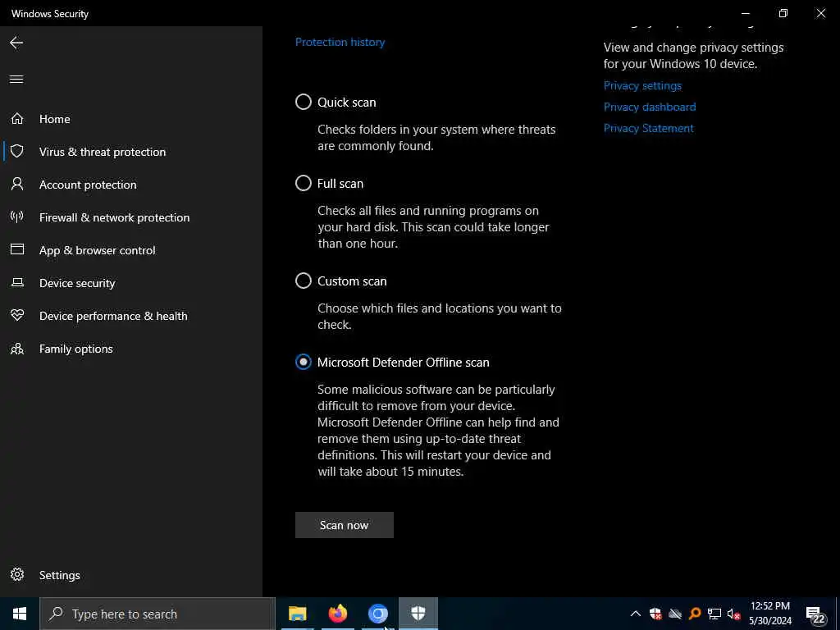Open the network status tray icon

click(x=714, y=614)
